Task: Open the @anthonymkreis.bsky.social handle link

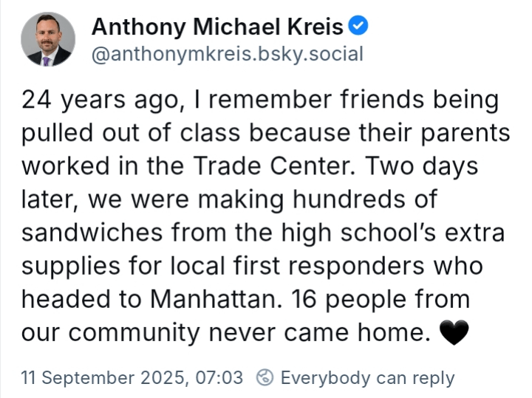Action: coord(228,54)
